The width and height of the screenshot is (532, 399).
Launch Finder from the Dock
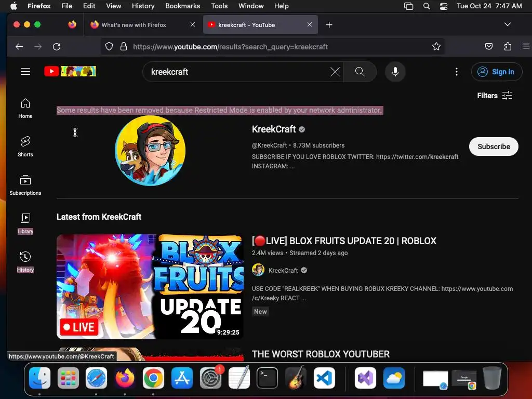(39, 378)
